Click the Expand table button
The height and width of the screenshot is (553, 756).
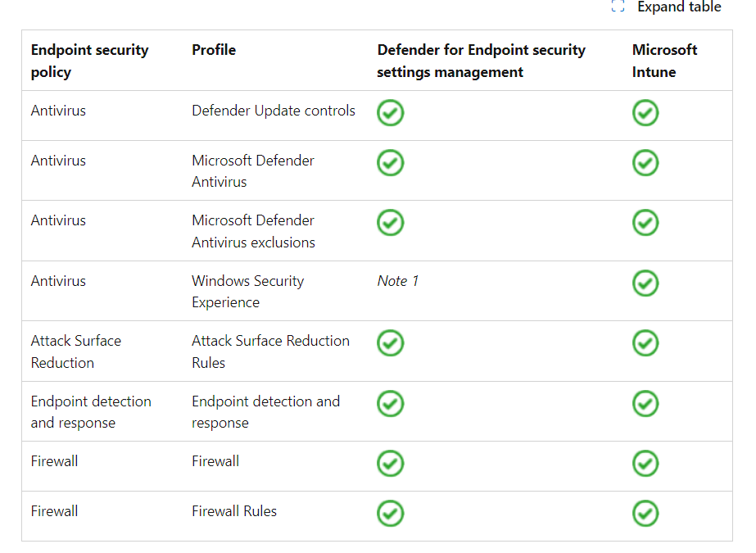(x=666, y=7)
